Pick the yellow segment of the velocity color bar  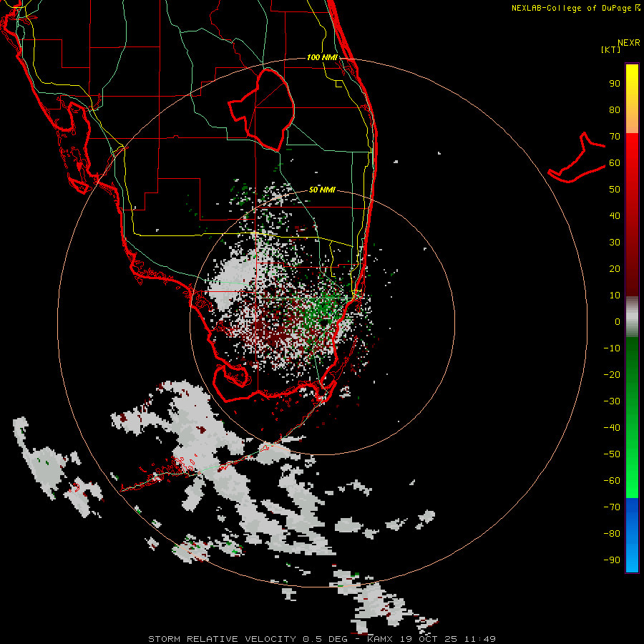pyautogui.click(x=632, y=99)
